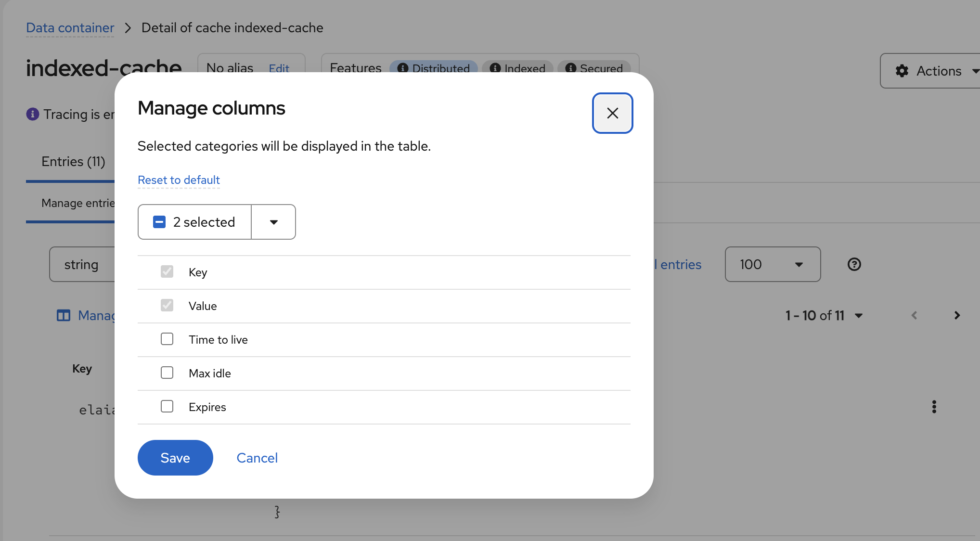Open the string key type dropdown
Viewport: 980px width, 541px height.
tap(82, 264)
